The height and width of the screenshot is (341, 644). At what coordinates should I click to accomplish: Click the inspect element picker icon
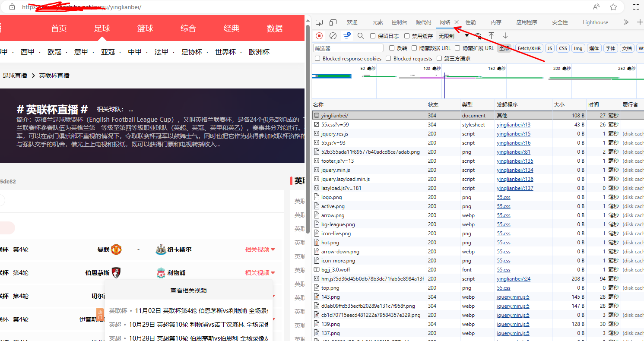click(319, 22)
